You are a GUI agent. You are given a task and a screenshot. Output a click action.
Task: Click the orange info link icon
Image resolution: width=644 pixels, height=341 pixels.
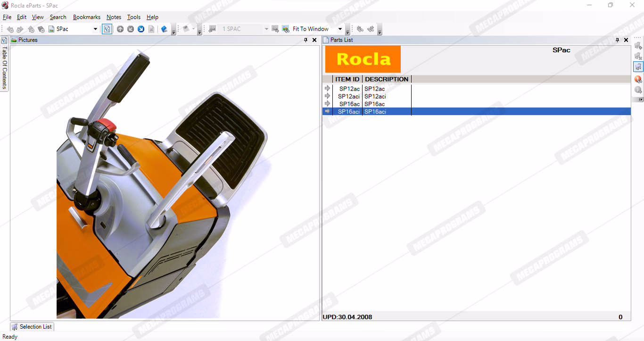click(x=638, y=79)
